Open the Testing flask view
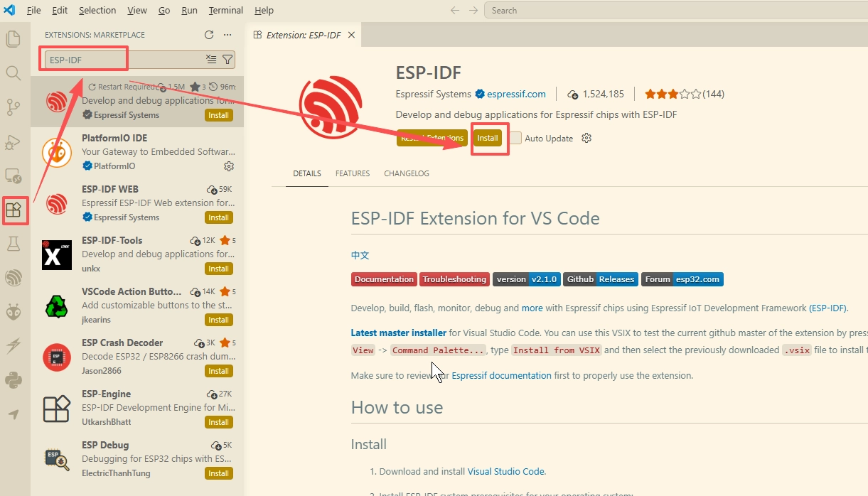 [14, 244]
